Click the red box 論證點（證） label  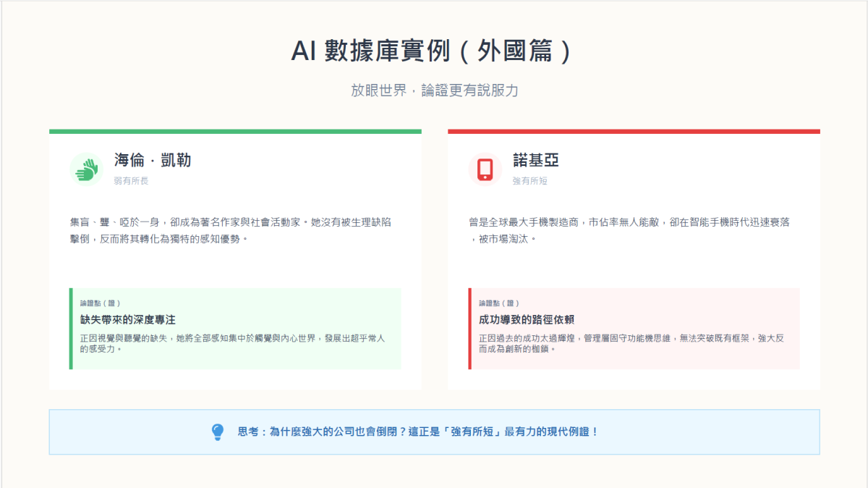499,303
